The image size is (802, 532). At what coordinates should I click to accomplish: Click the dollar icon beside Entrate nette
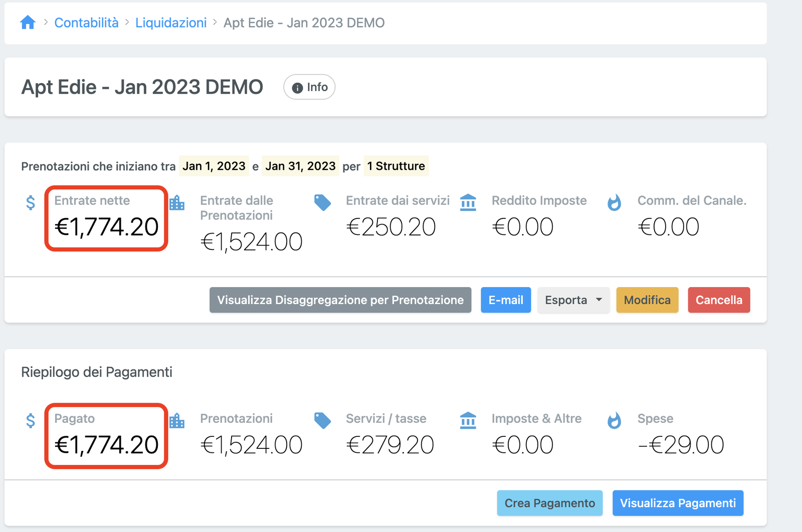point(31,202)
